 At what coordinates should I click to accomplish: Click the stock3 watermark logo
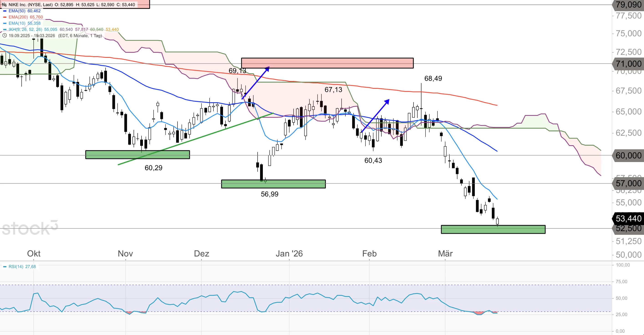(30, 228)
